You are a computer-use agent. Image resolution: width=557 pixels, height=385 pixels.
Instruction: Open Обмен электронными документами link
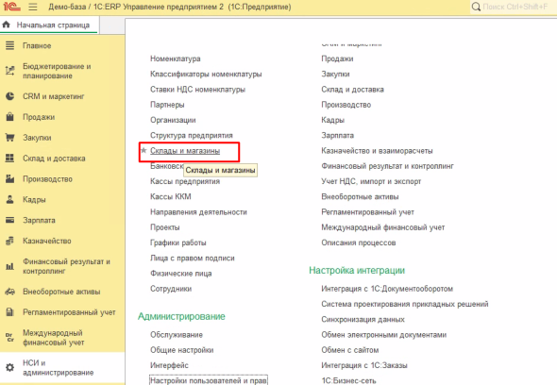384,335
